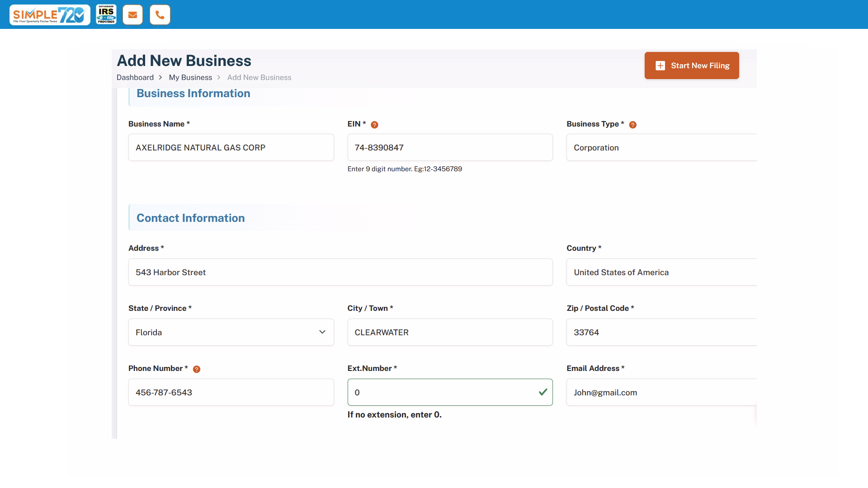This screenshot has height=488, width=868.
Task: Click Add New Business breadcrumb text
Action: click(x=259, y=77)
